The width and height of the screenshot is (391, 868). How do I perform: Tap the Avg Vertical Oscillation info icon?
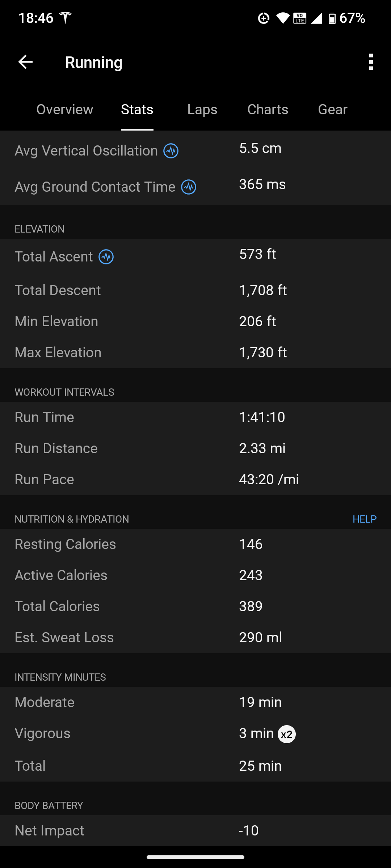171,151
